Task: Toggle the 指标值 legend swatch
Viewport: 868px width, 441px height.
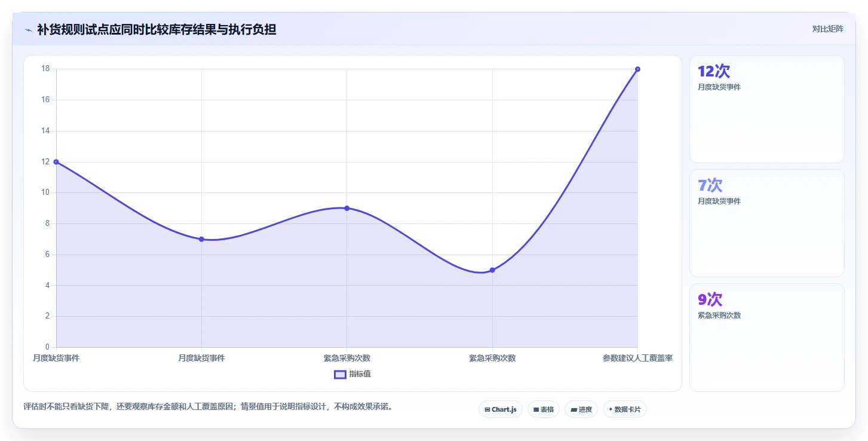Action: [340, 374]
